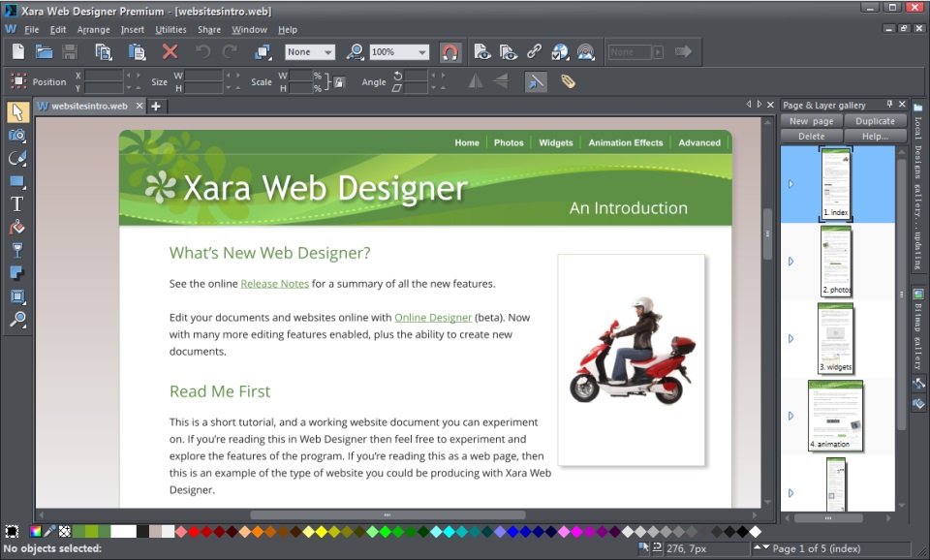Screen dimensions: 930x560
Task: Click the zoom magnifier icon in toolbar
Action: pyautogui.click(x=355, y=52)
